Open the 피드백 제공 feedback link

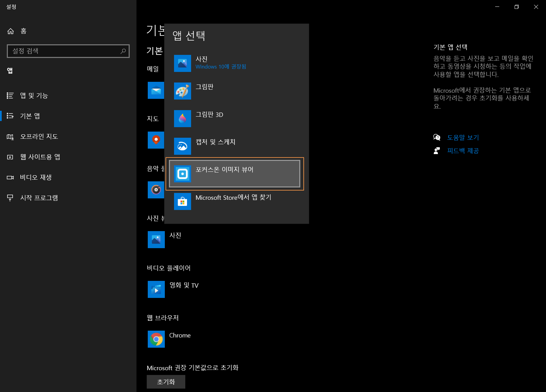[x=463, y=151]
